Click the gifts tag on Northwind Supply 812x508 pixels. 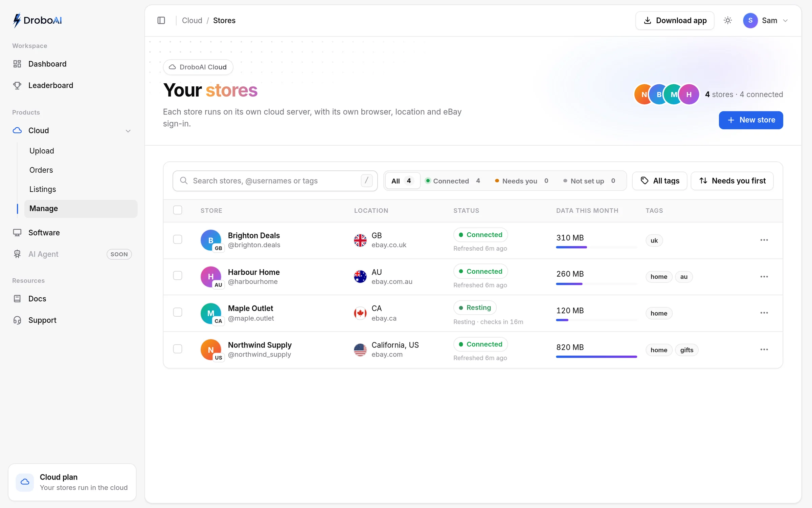[686, 350]
